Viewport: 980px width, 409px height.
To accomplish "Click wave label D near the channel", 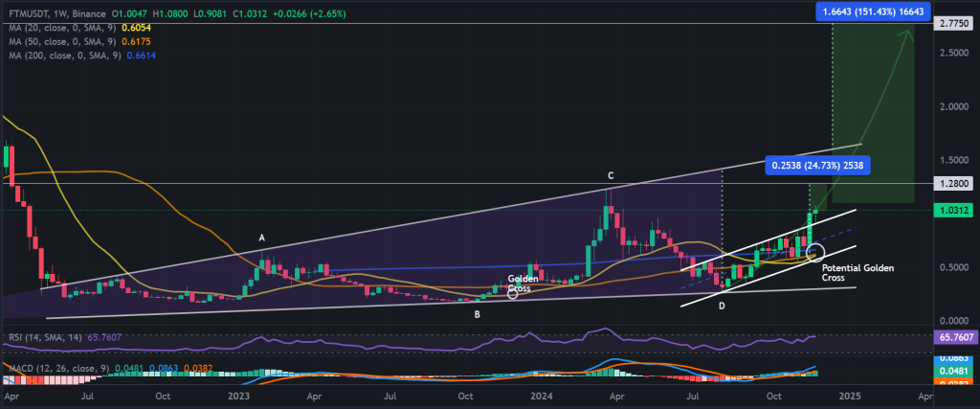I will (723, 306).
